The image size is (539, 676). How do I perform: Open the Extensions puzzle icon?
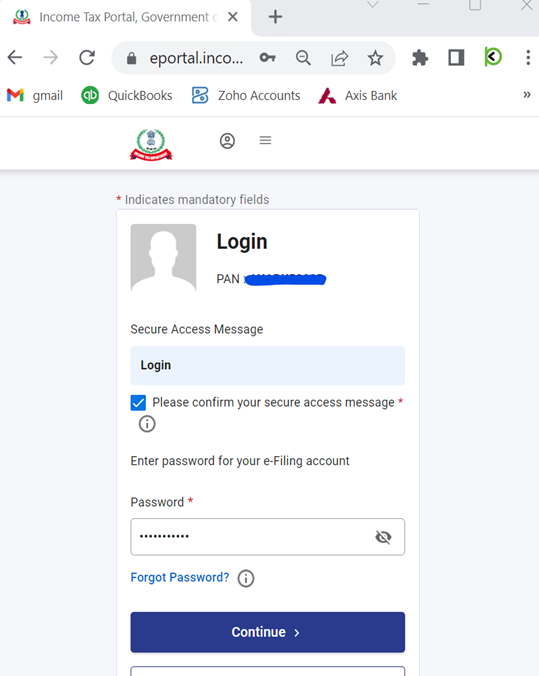point(420,58)
